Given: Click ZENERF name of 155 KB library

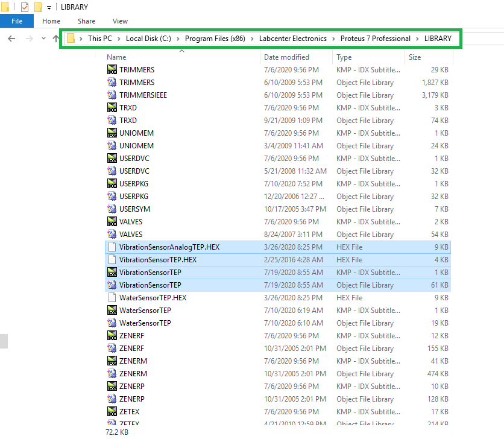Looking at the screenshot, I should click(x=132, y=349).
